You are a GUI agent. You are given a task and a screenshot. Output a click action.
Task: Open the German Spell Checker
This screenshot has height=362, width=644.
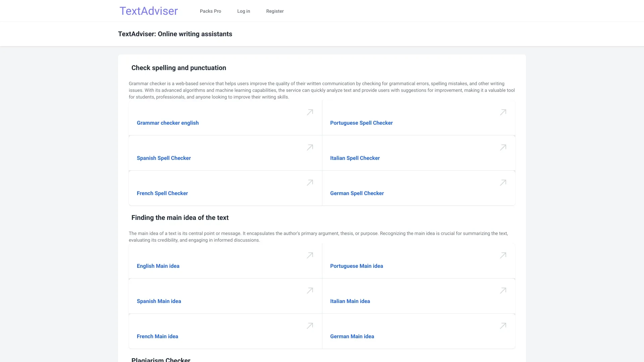point(357,193)
